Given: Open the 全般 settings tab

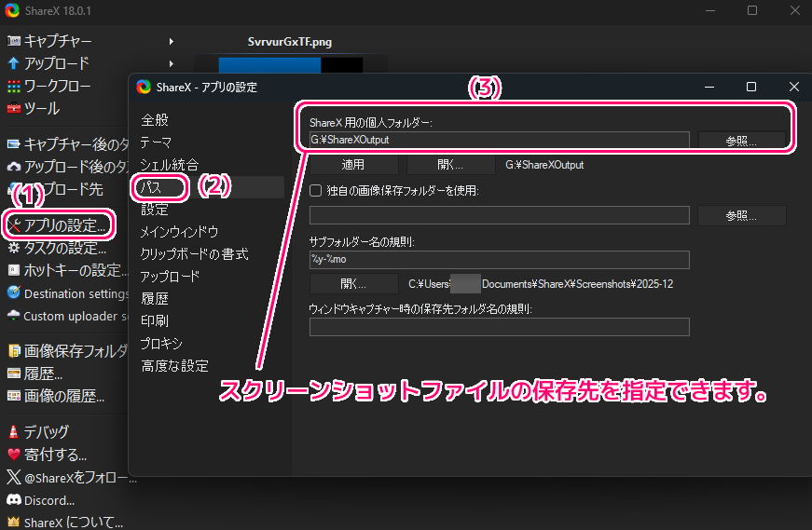Looking at the screenshot, I should (155, 120).
